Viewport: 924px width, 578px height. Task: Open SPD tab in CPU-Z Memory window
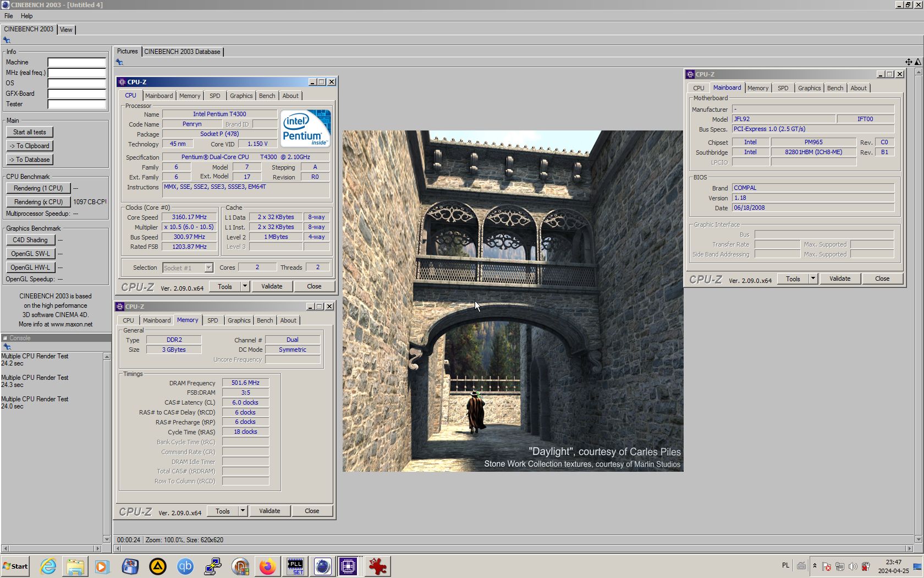pyautogui.click(x=213, y=320)
